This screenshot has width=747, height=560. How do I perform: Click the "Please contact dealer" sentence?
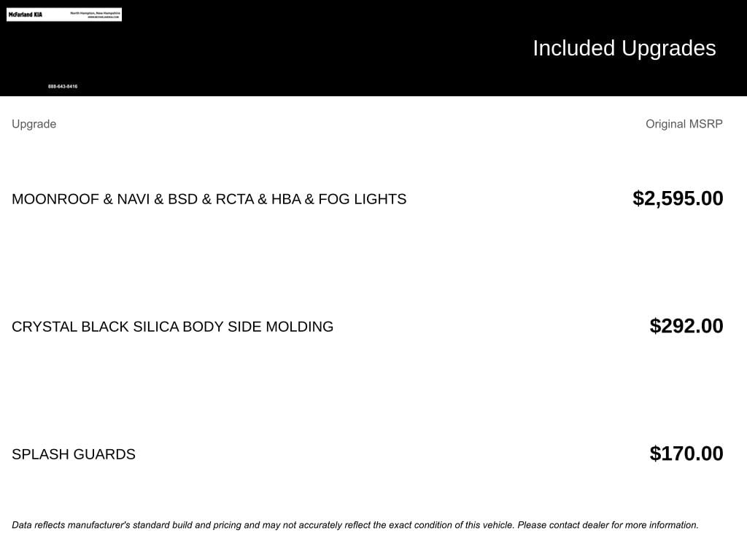click(608, 525)
